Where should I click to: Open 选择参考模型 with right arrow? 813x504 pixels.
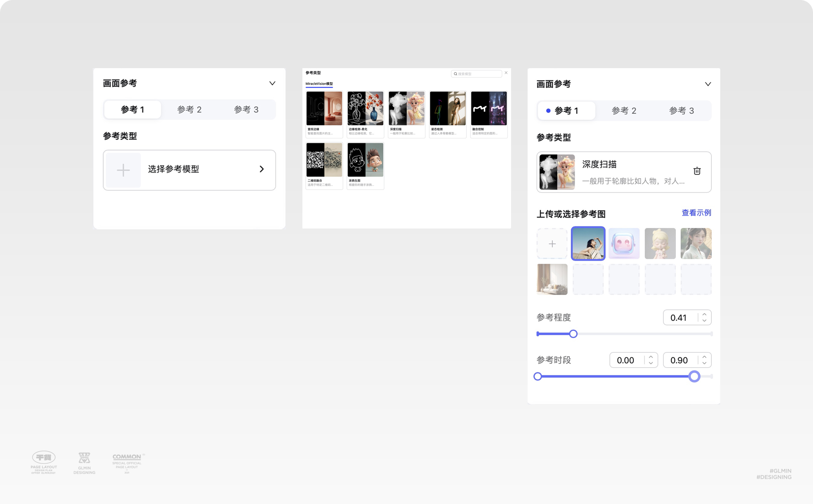(262, 169)
